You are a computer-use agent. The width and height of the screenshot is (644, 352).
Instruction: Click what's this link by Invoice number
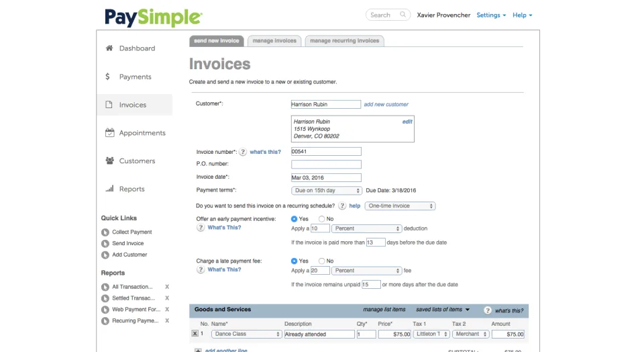[x=266, y=152]
